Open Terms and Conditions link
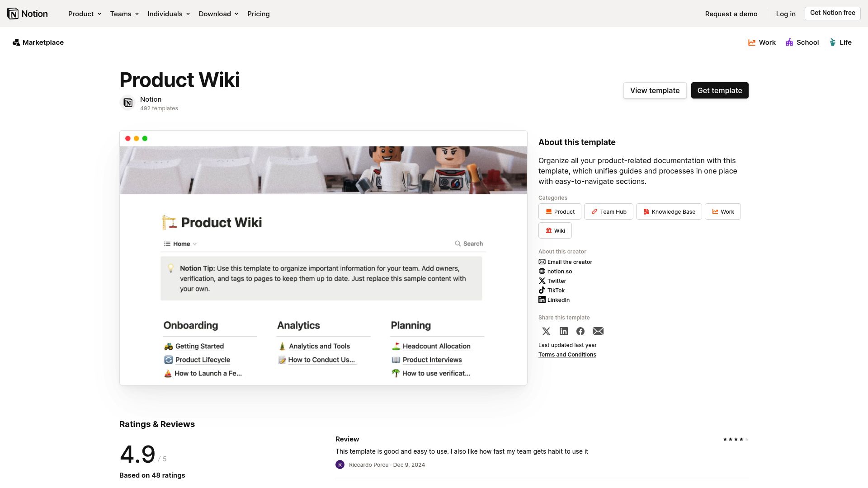This screenshot has width=868, height=488. (567, 355)
